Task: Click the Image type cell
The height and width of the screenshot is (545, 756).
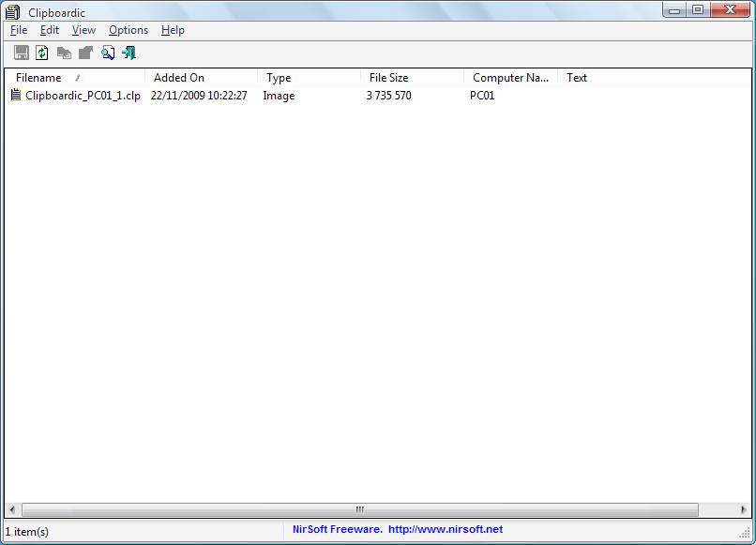Action: click(279, 96)
